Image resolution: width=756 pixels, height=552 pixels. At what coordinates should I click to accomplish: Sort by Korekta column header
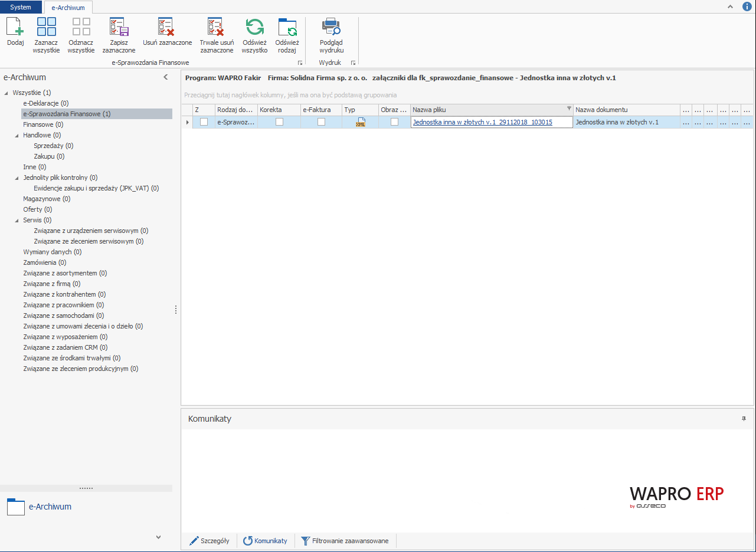pos(279,110)
